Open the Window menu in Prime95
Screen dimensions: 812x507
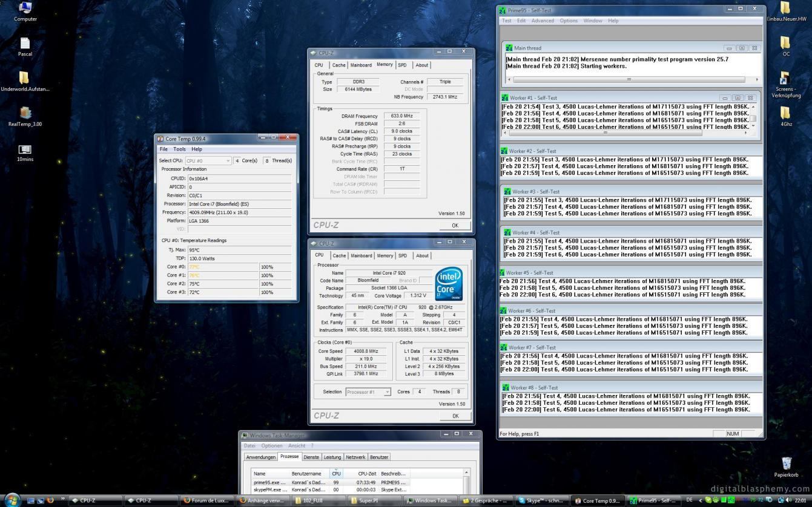(x=593, y=21)
